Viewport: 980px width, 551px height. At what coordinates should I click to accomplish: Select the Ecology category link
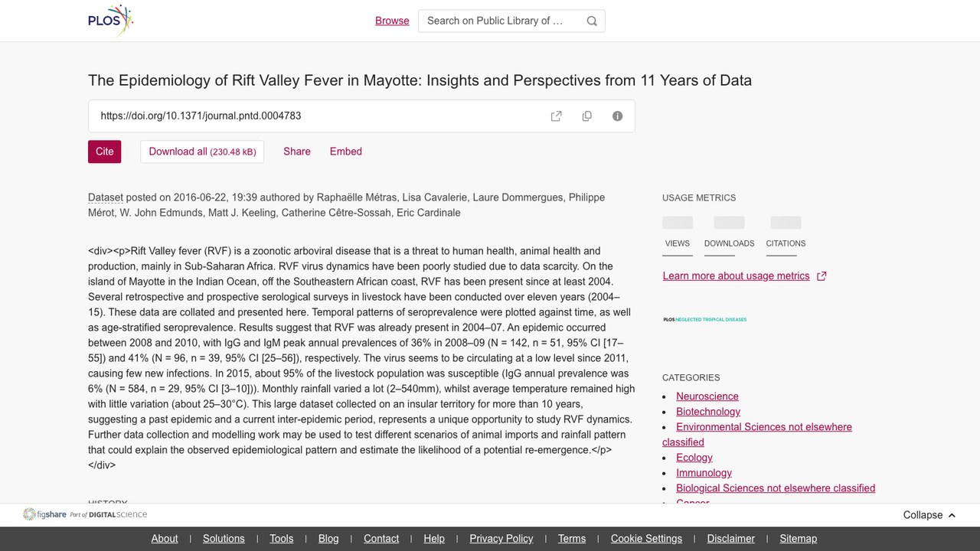[x=694, y=458]
